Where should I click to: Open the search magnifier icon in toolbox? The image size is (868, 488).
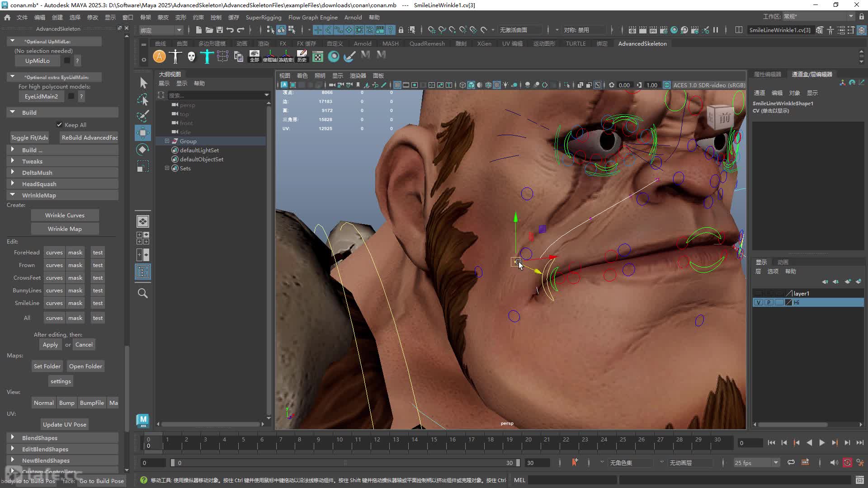[143, 293]
